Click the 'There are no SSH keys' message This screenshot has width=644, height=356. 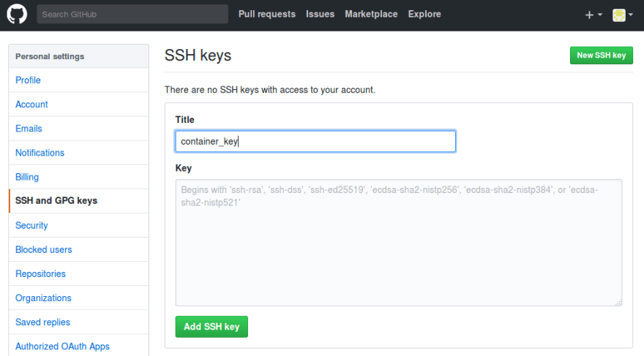coord(270,90)
